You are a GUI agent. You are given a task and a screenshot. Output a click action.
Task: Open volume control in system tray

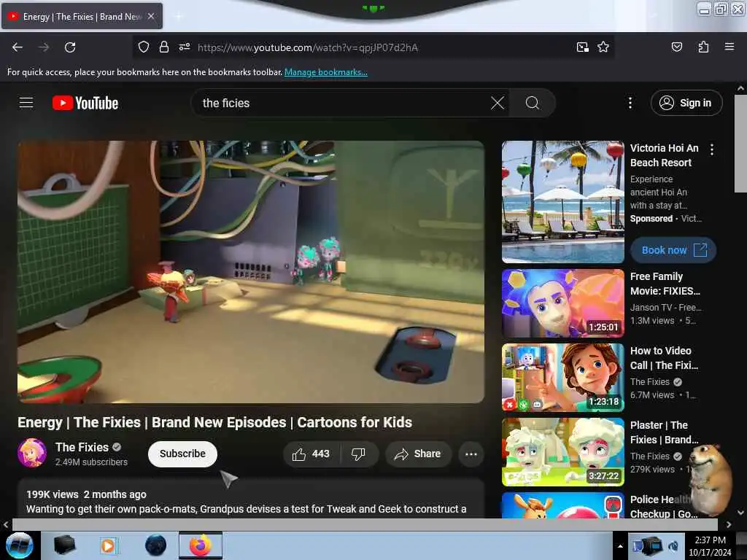coord(673,546)
